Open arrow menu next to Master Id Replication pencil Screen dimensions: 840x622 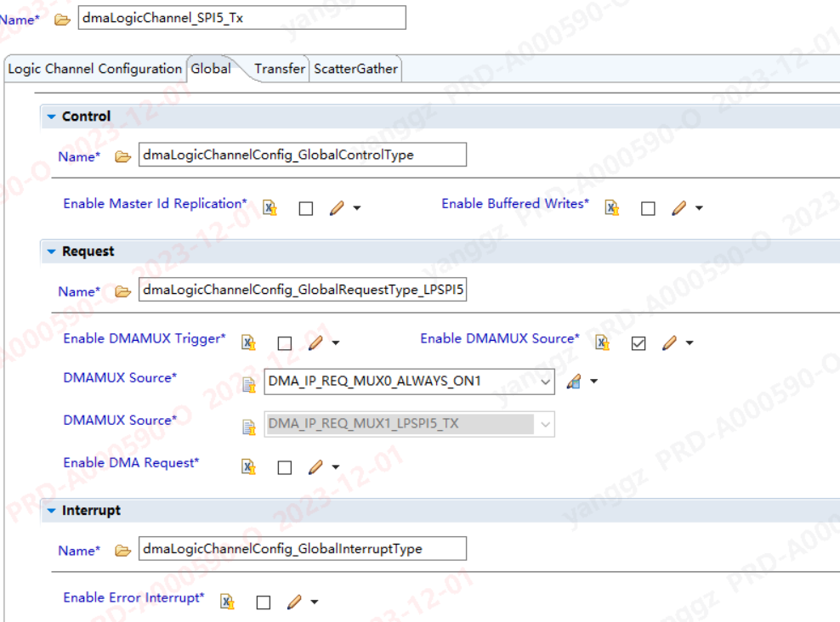pyautogui.click(x=357, y=207)
